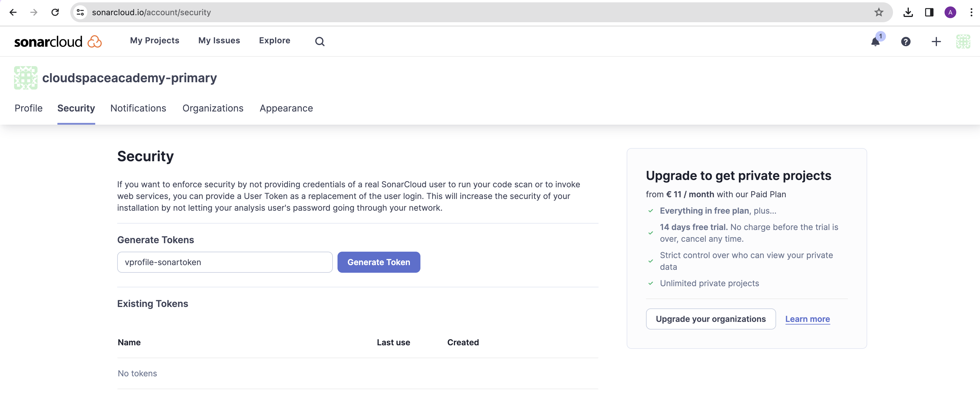Screen dimensions: 980x405
Task: Click the Last use column header
Action: pos(393,342)
